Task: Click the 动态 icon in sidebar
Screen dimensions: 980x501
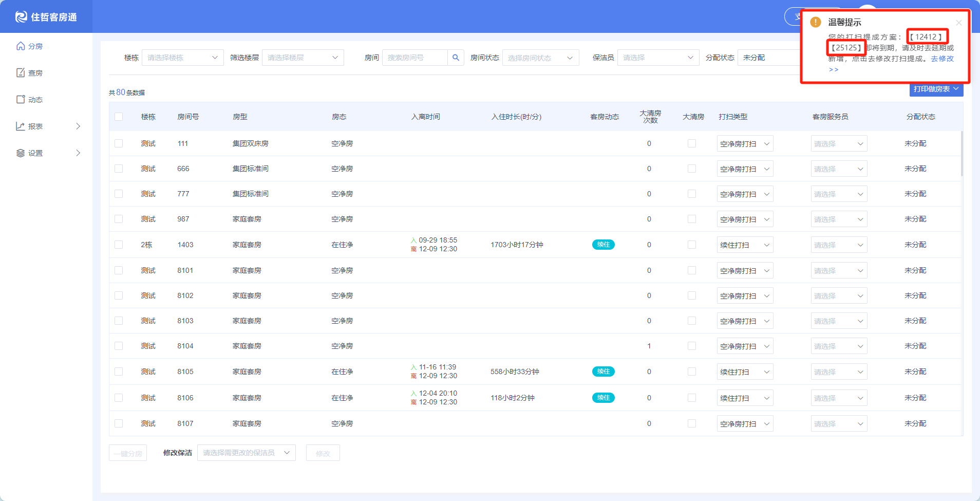Action: [21, 100]
